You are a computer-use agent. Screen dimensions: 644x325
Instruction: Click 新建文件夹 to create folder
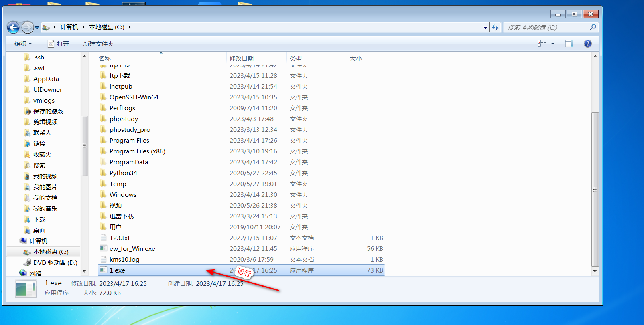(98, 44)
